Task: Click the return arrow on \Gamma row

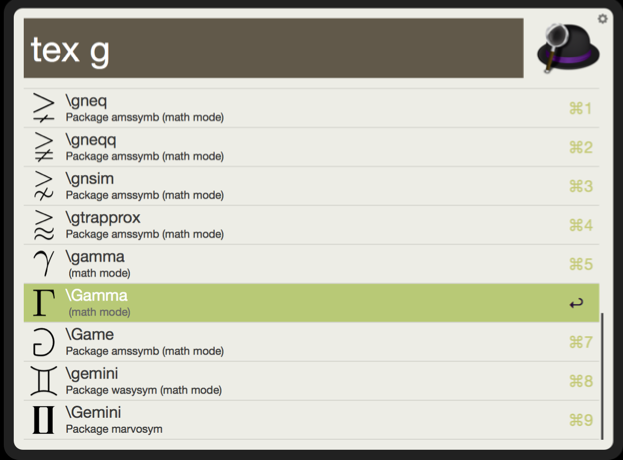Action: click(576, 303)
